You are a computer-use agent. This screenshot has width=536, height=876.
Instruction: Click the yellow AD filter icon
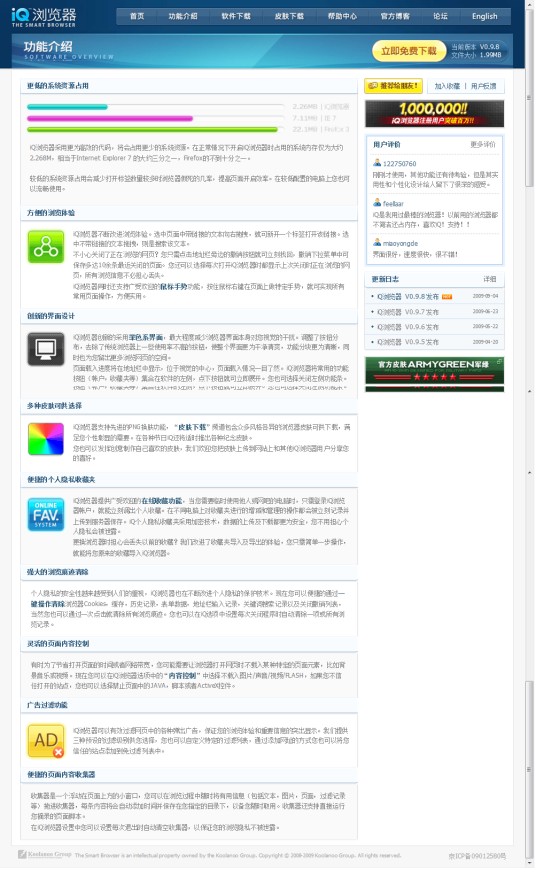pos(46,741)
